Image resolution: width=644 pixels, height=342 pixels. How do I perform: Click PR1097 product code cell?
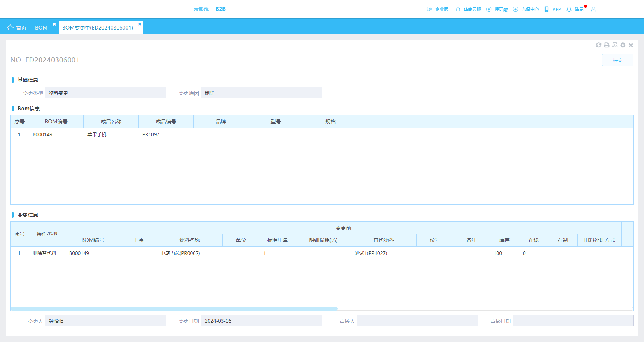click(x=151, y=134)
